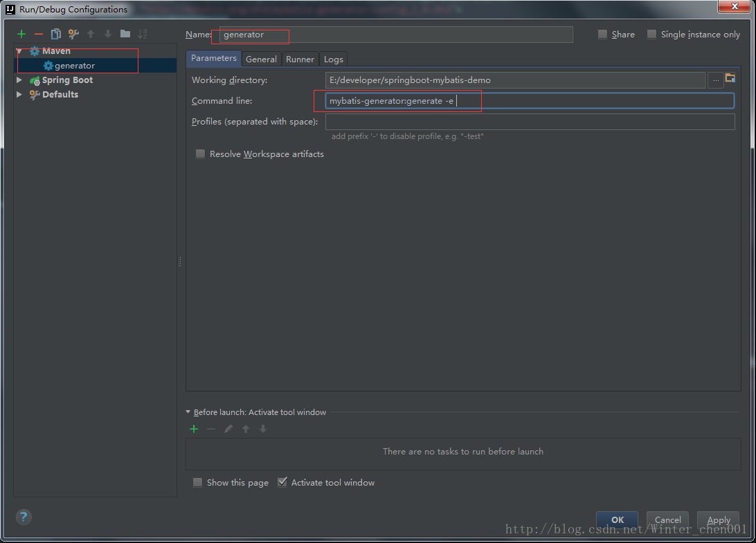Add a new configuration with green plus
The image size is (756, 543).
21,34
